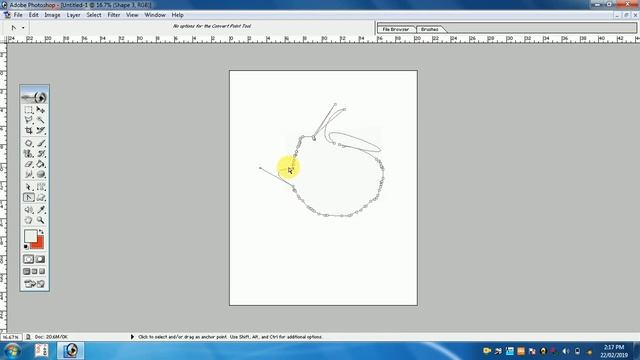640x360 pixels.
Task: Select the Paint Bucket tool
Action: [x=40, y=164]
